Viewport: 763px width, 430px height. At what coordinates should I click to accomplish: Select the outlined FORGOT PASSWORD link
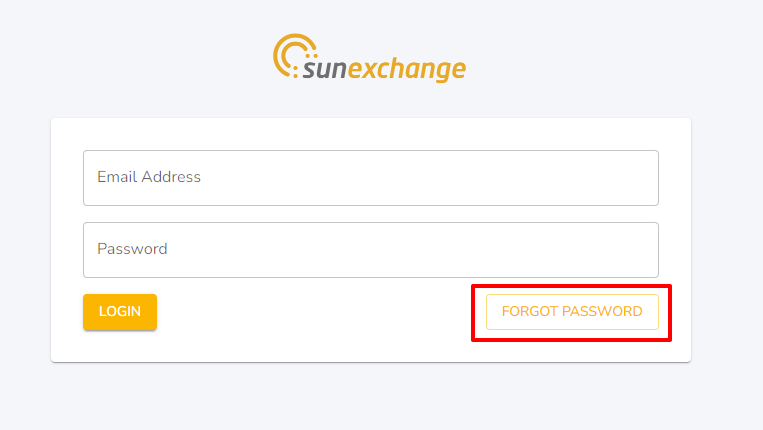[x=572, y=312]
